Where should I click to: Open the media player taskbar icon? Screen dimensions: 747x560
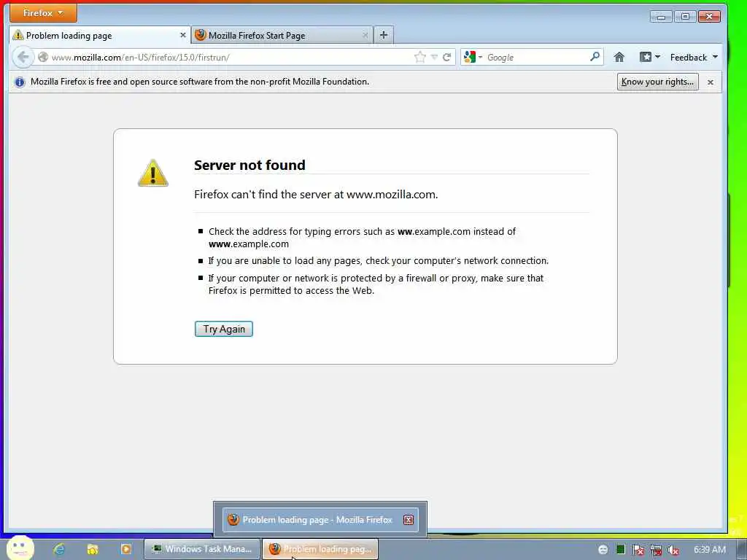coord(126,550)
